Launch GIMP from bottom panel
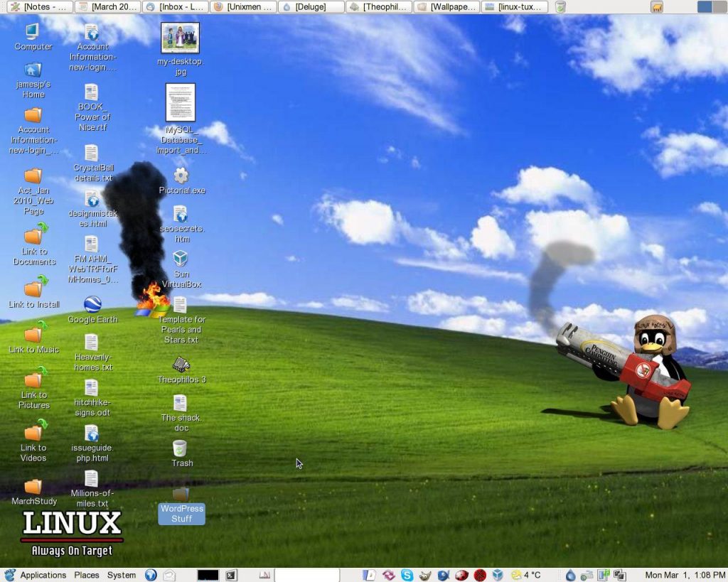The width and height of the screenshot is (728, 582). pos(425,575)
